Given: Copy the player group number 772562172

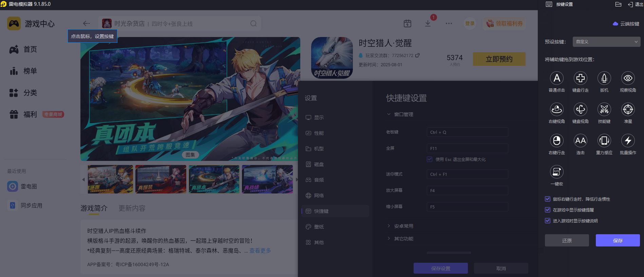Looking at the screenshot, I should tap(417, 55).
